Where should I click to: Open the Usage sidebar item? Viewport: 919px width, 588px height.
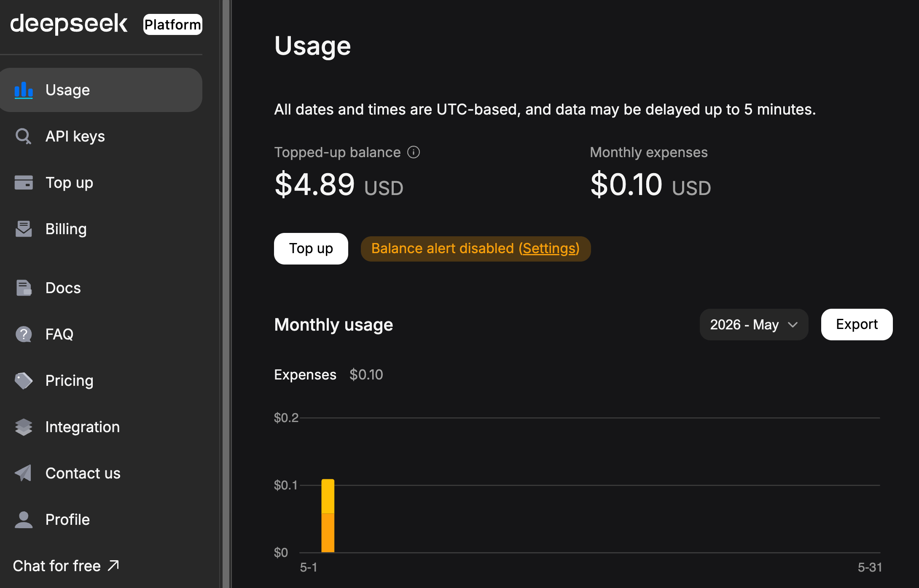(x=101, y=90)
